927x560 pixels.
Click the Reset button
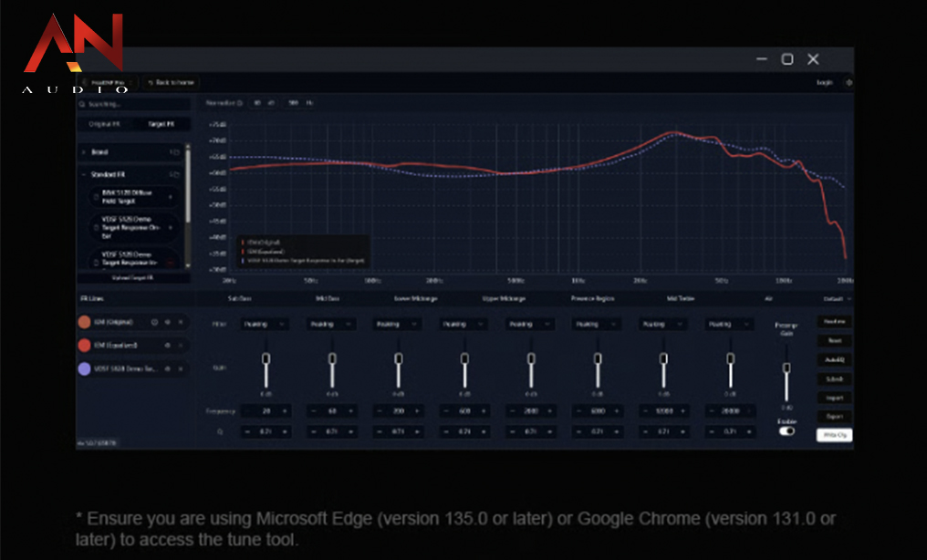pos(835,341)
